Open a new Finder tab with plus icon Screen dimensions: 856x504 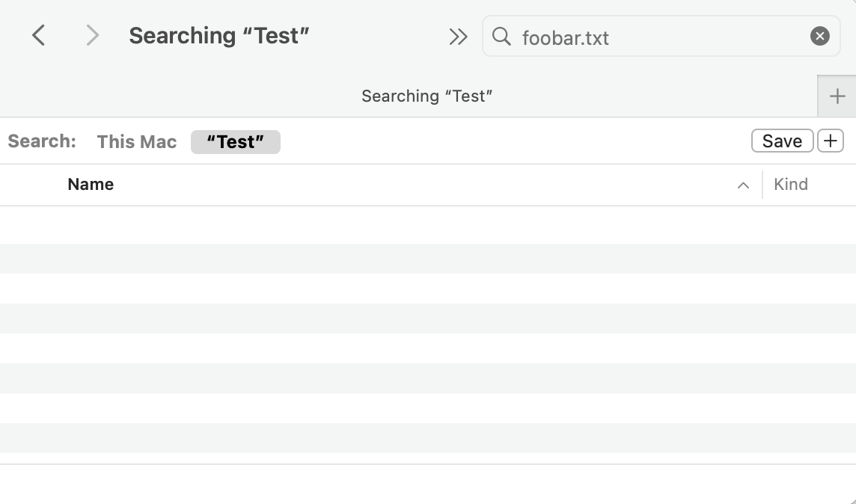tap(837, 96)
